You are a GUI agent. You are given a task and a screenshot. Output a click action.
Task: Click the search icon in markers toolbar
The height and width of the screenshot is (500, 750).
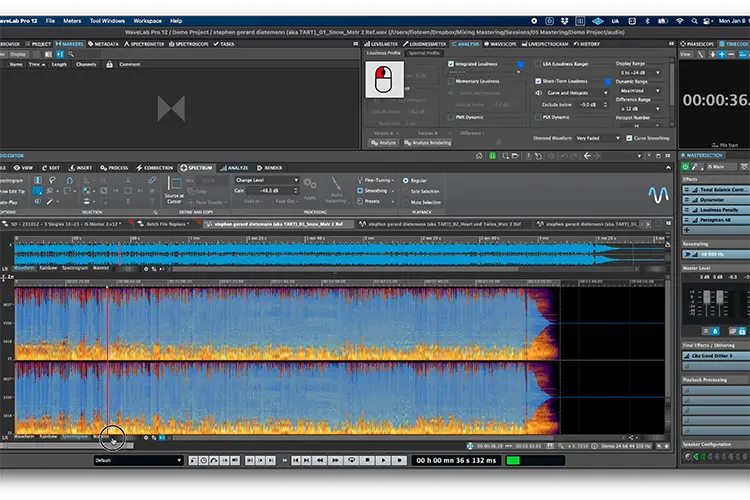[x=71, y=55]
